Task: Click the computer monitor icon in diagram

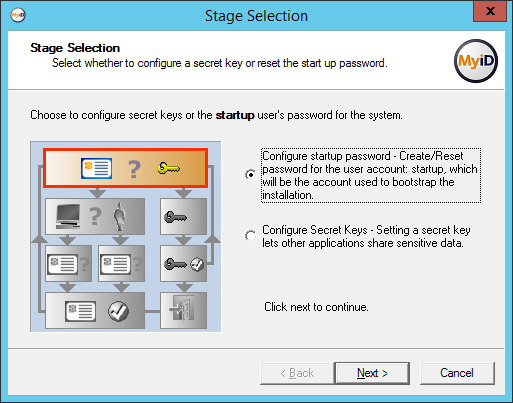Action: [68, 216]
